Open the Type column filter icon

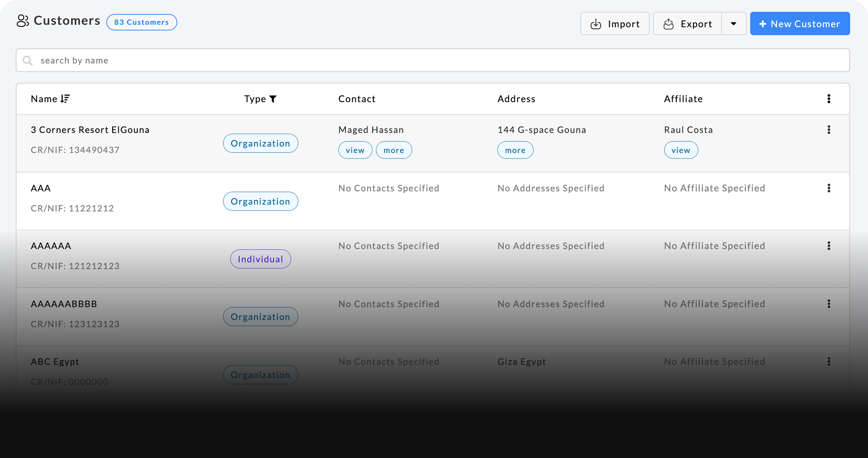point(273,99)
